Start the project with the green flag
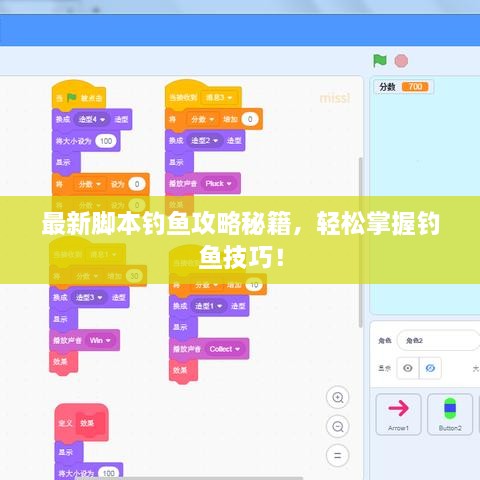Viewport: 480px width, 480px height. 379,61
